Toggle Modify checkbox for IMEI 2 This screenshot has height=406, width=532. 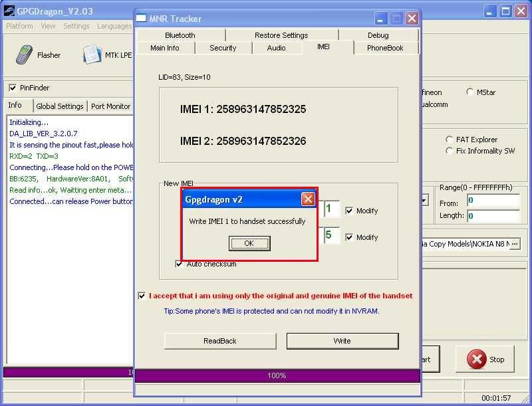[348, 237]
